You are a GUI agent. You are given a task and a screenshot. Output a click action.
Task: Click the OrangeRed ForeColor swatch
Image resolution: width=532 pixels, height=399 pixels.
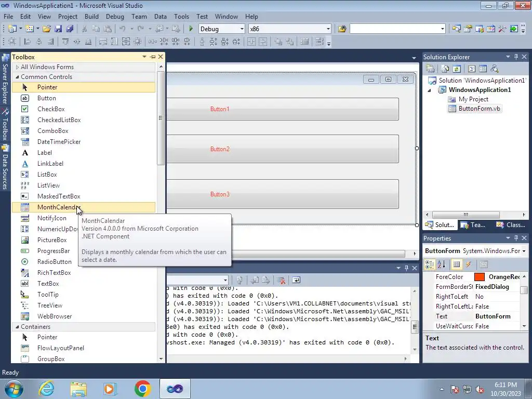pyautogui.click(x=479, y=277)
